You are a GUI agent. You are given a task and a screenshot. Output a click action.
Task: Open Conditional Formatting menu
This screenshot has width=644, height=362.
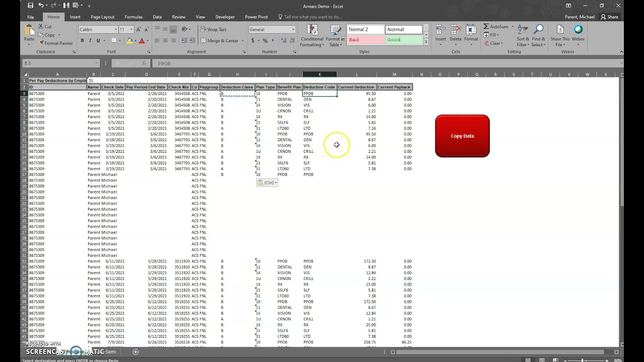pyautogui.click(x=312, y=36)
